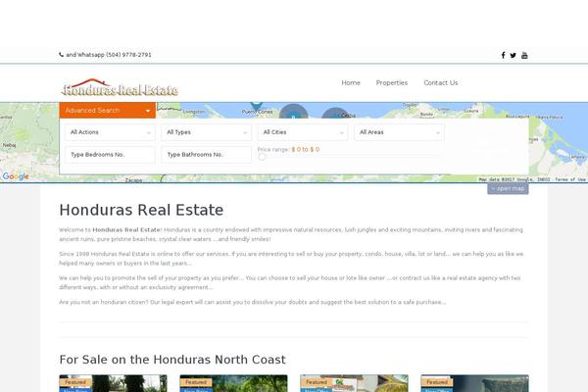Click the phone icon beside whatsapp number

click(61, 55)
